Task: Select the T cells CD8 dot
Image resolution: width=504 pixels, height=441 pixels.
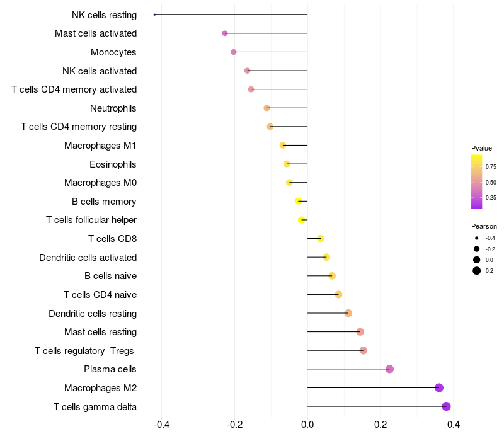Action: (x=321, y=239)
